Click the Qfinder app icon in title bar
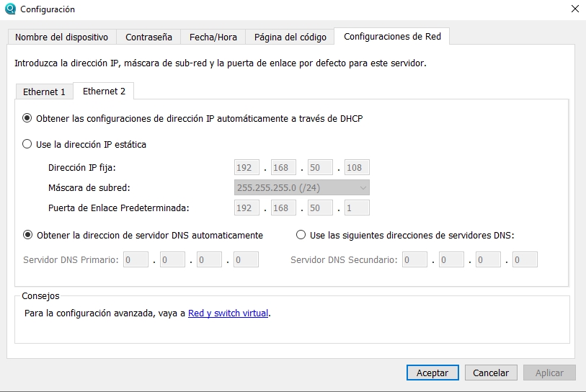The height and width of the screenshot is (392, 586). (x=10, y=9)
